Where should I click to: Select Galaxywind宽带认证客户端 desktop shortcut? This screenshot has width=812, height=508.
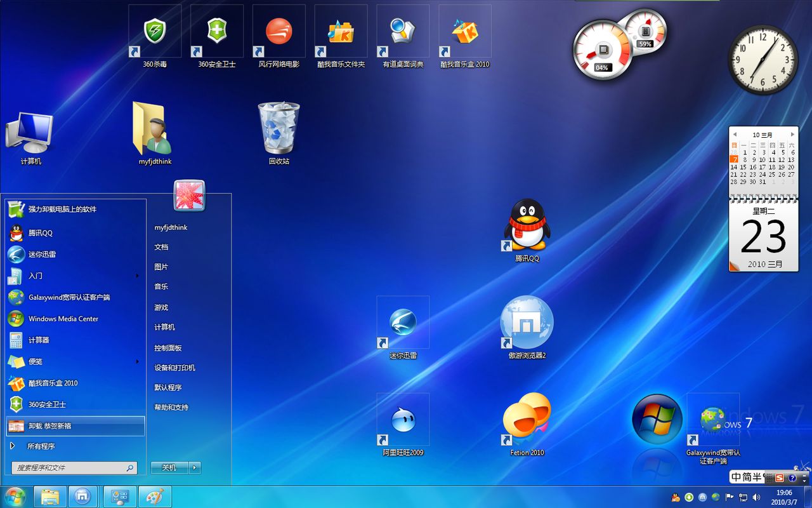coord(713,429)
